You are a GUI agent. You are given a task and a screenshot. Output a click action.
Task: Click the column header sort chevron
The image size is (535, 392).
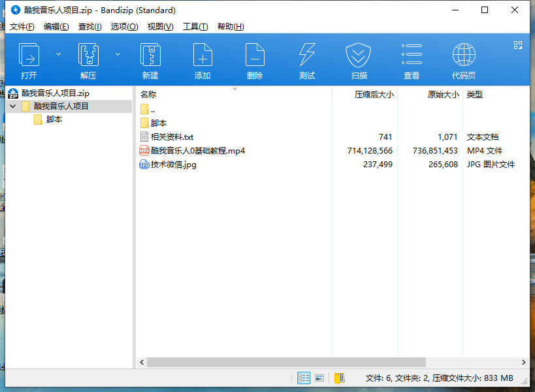point(235,89)
